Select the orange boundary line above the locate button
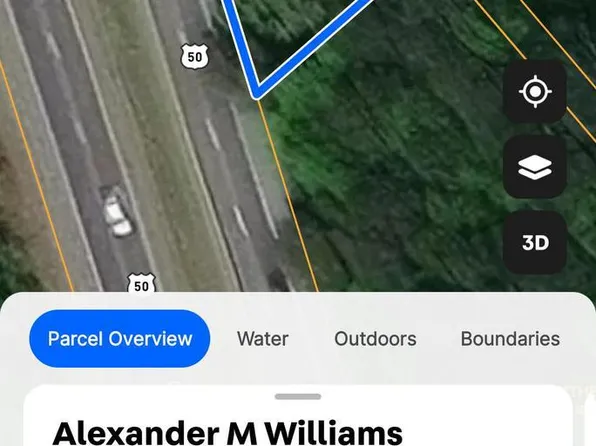 [x=499, y=29]
